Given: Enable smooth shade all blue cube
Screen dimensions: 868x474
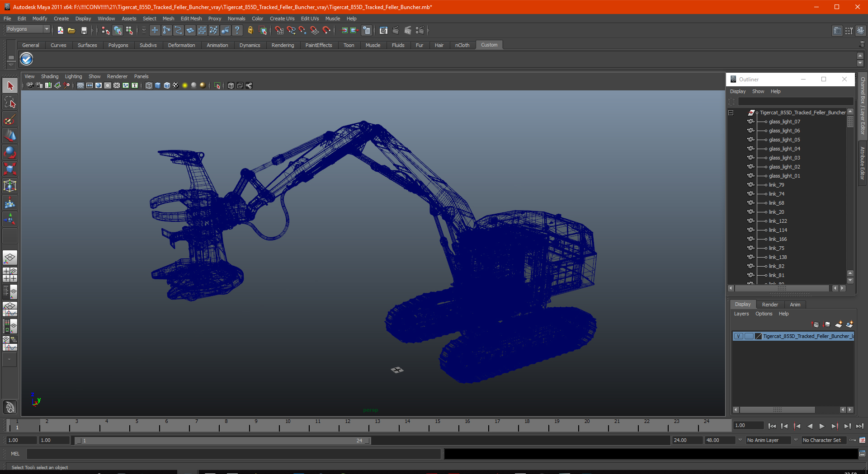Looking at the screenshot, I should (158, 85).
